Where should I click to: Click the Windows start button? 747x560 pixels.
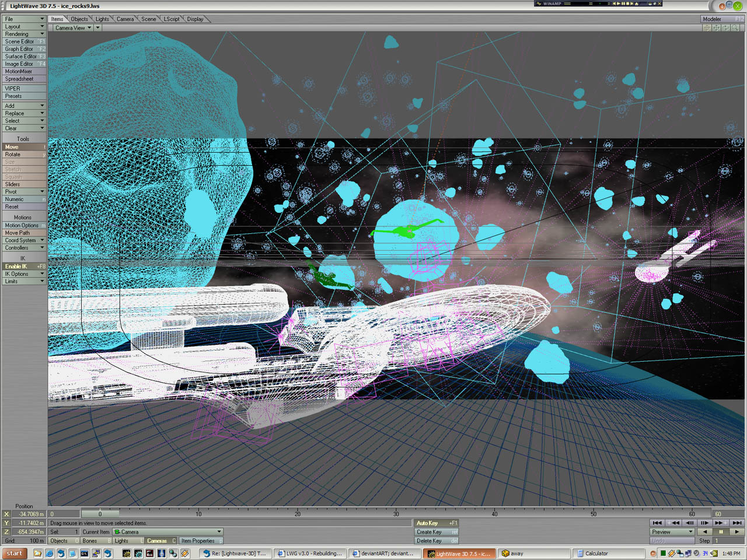coord(14,554)
